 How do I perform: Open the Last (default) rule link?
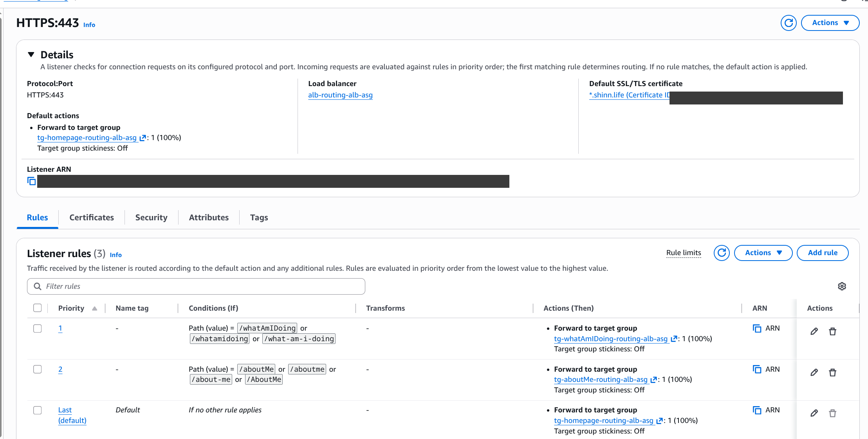(x=72, y=415)
